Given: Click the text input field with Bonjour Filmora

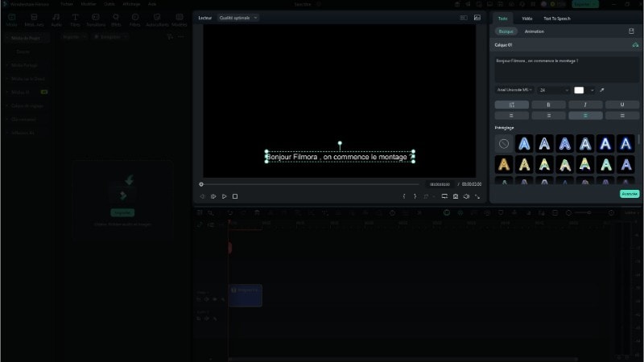Looking at the screenshot, I should click(x=567, y=69).
